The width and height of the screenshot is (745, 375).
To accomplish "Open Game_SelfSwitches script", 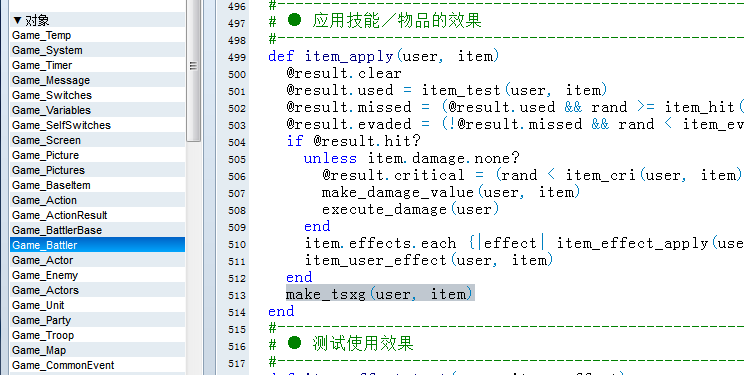I will 97,125.
